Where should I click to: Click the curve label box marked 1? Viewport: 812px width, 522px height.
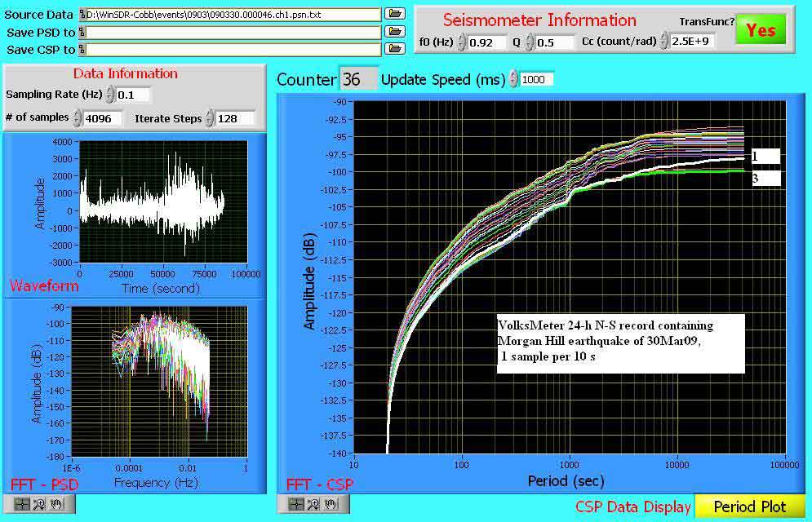pyautogui.click(x=765, y=157)
